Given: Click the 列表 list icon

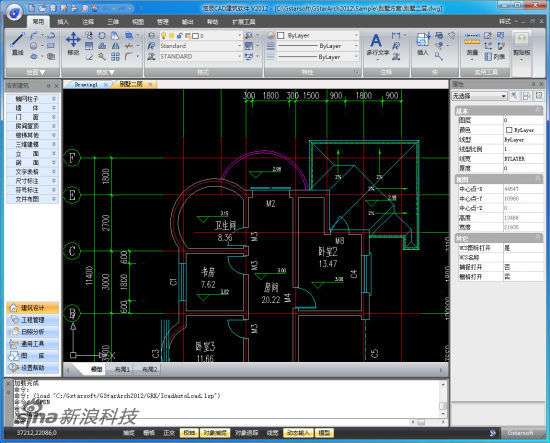Looking at the screenshot, I should (495, 56).
